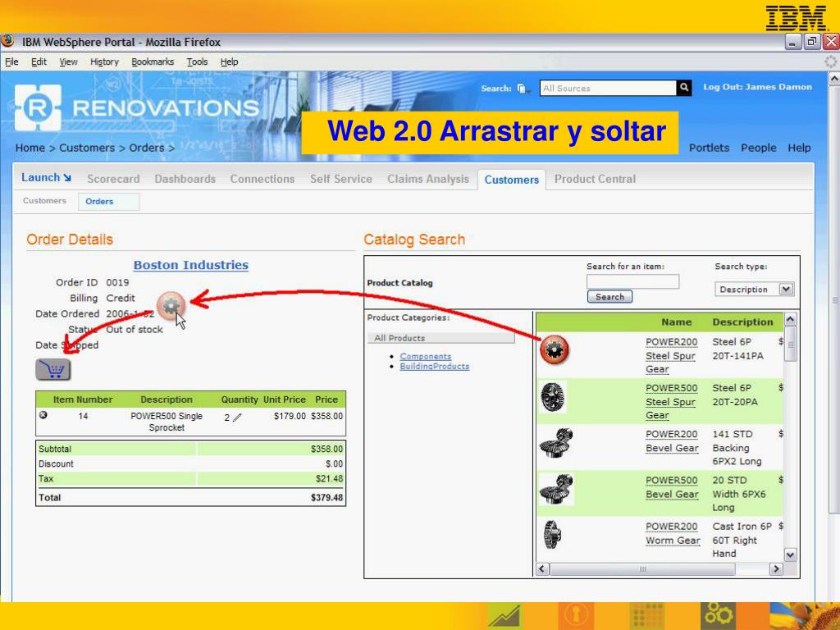Click the chart icon in slide footer
Screen dimensions: 840x630
[x=504, y=615]
